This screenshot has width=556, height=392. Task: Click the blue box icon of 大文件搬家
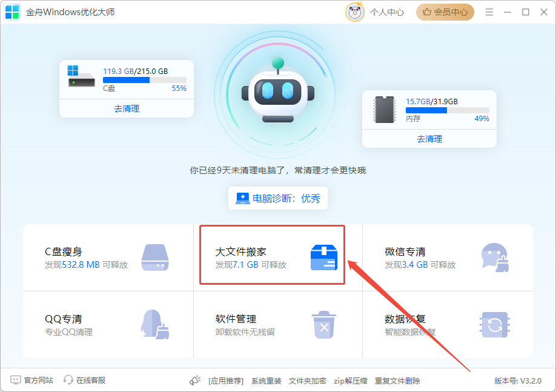(x=324, y=257)
